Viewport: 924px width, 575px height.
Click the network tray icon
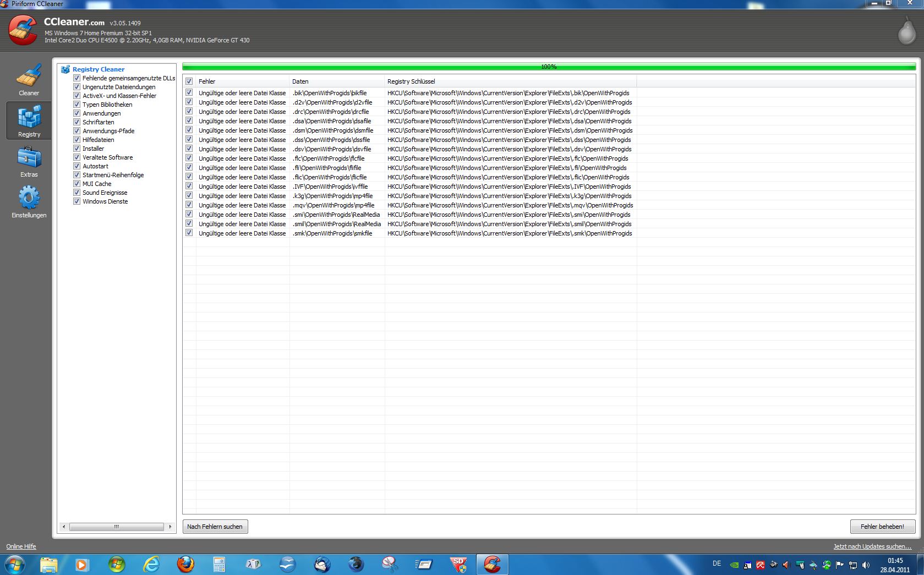853,565
